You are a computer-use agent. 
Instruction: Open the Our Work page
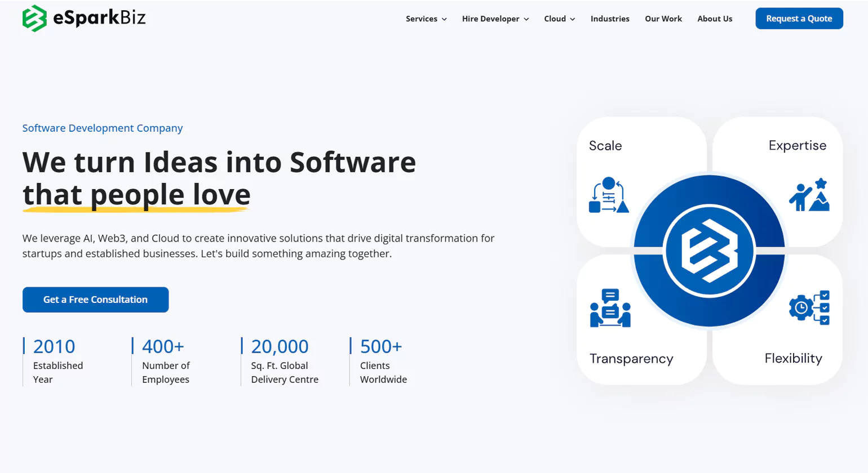[663, 19]
